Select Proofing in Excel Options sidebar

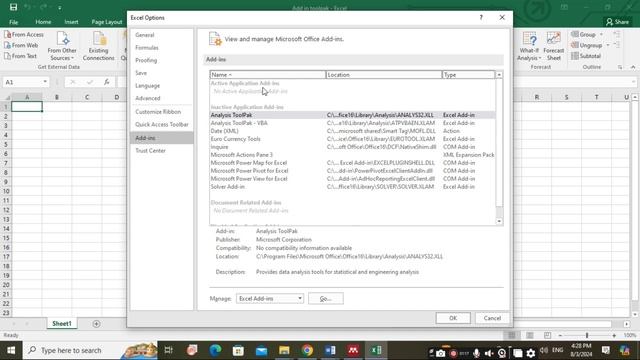click(162, 60)
